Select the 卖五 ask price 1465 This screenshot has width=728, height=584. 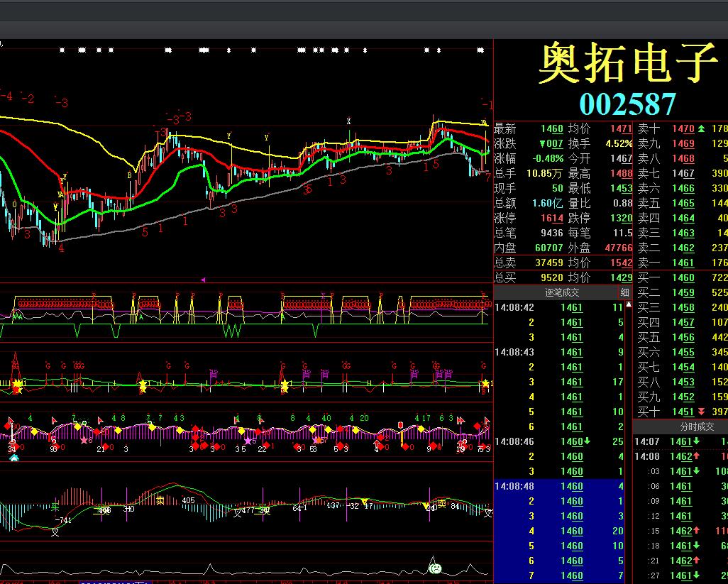(x=683, y=203)
